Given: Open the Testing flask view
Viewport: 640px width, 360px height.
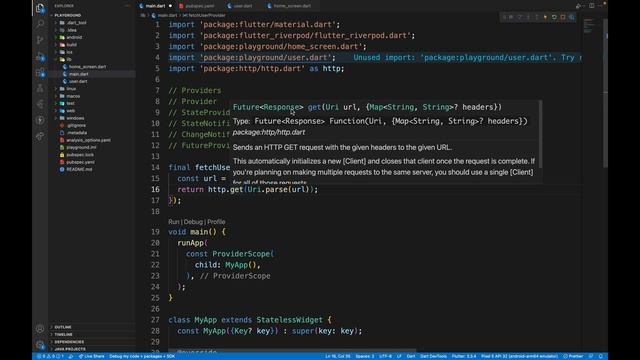Looking at the screenshot, I should [40, 88].
